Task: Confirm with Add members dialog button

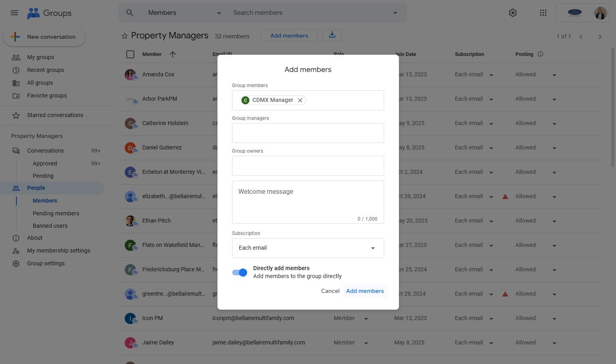Action: [x=365, y=291]
